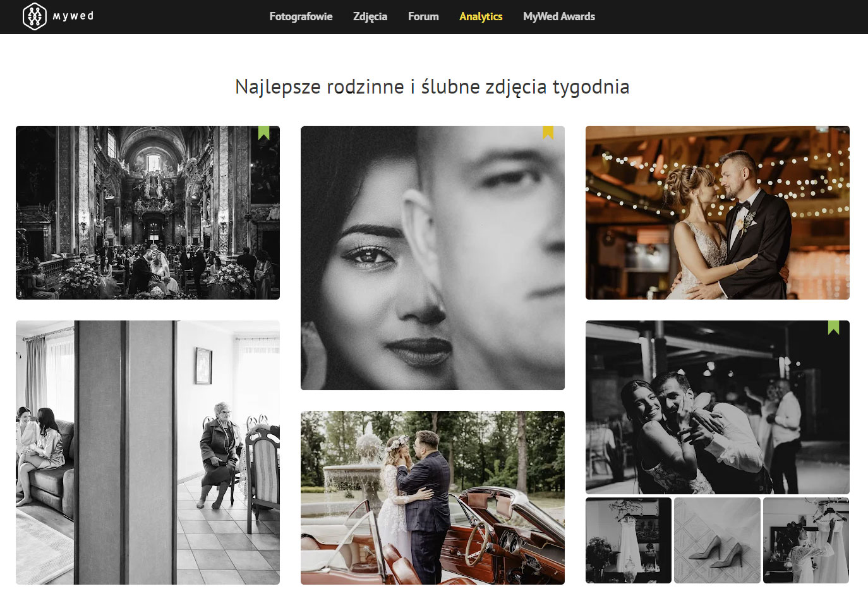
Task: Open the black-and-white church ceremony photo
Action: 147,212
